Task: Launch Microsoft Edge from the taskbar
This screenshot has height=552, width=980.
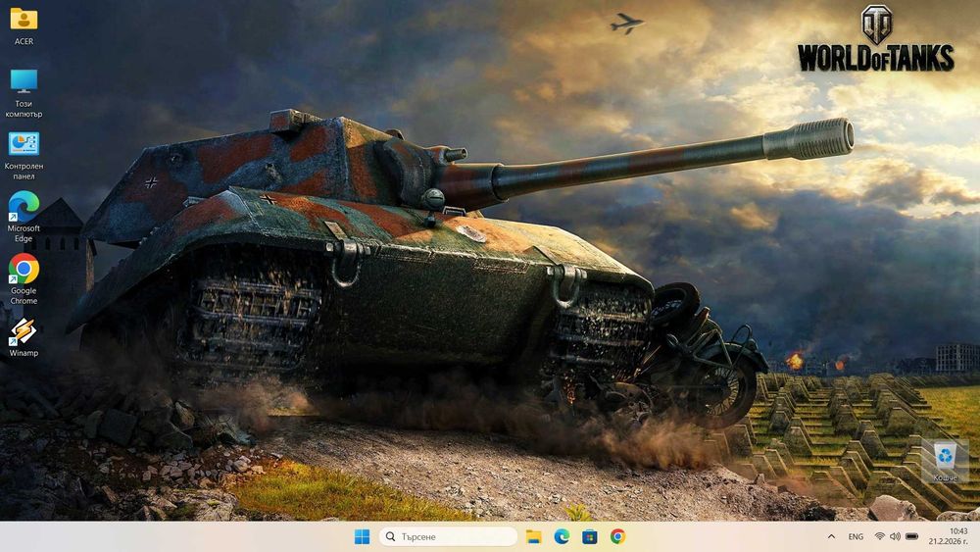Action: (x=562, y=536)
